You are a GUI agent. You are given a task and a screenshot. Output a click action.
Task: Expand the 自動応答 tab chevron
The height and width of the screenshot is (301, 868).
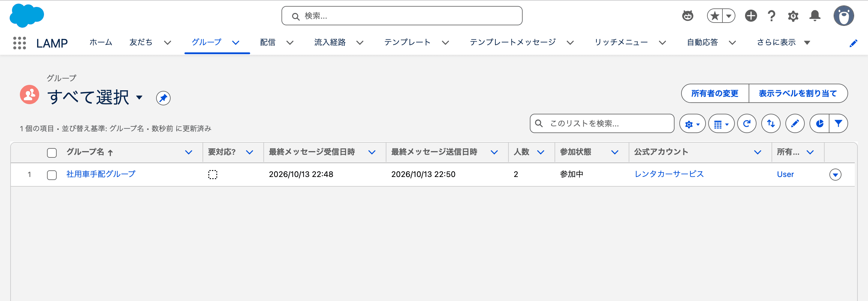732,43
